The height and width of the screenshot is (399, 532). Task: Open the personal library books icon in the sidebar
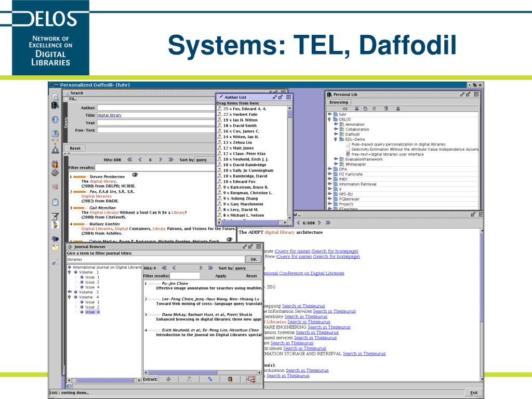[x=55, y=105]
